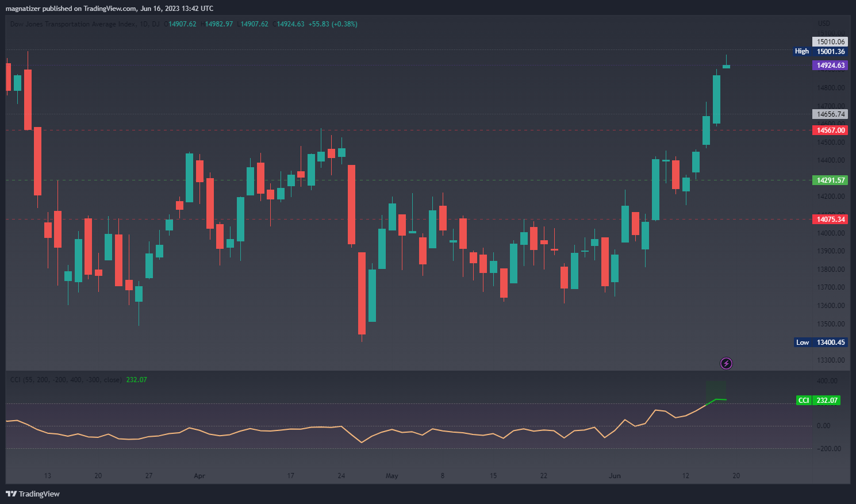The image size is (856, 504).
Task: Click the CCI legend value 232.07
Action: pos(137,380)
